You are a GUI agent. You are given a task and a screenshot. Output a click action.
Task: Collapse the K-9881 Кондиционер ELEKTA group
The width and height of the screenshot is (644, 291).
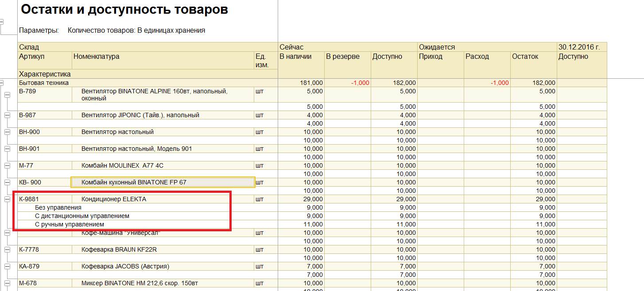point(7,199)
